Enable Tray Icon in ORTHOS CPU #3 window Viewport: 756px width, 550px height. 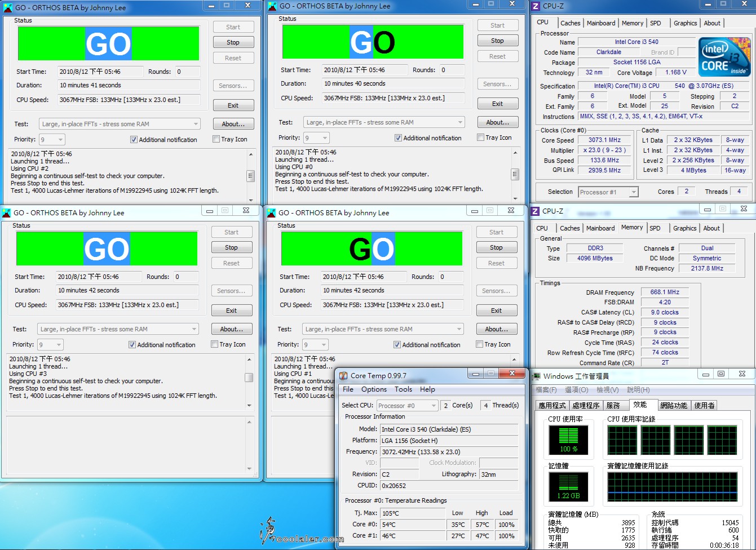pyautogui.click(x=214, y=344)
